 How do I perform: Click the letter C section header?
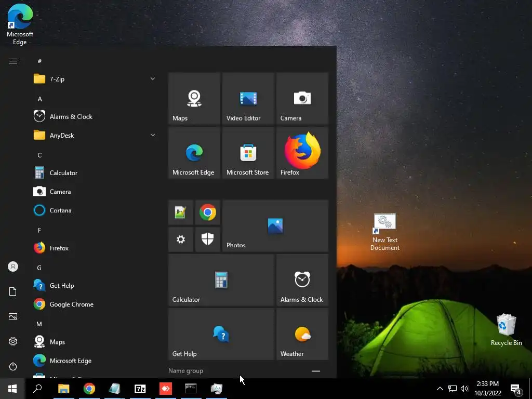(39, 155)
